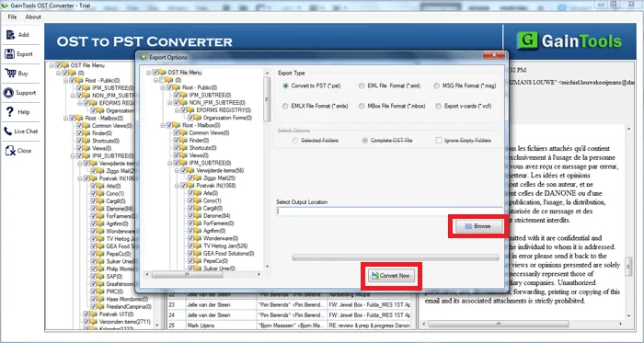Select EML File Format (*.eml) option
The image size is (644, 343).
click(x=362, y=86)
